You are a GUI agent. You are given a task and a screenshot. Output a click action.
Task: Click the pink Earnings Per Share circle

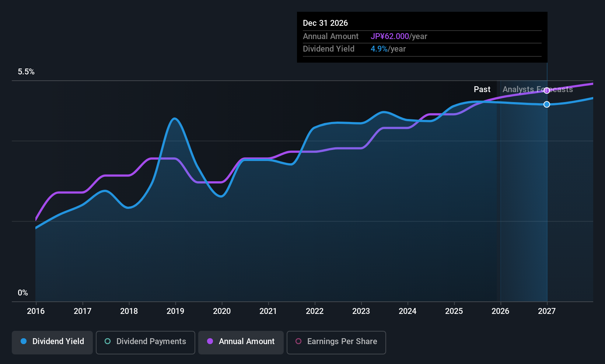click(298, 341)
